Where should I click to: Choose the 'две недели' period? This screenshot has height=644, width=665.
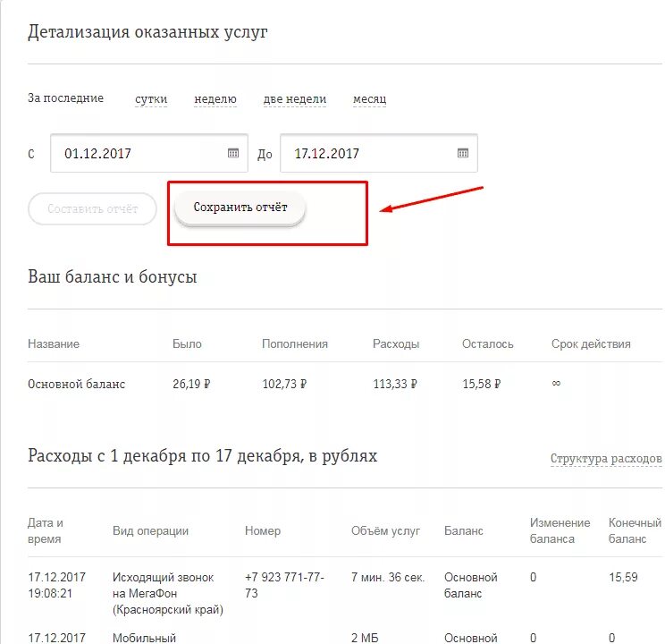(295, 99)
